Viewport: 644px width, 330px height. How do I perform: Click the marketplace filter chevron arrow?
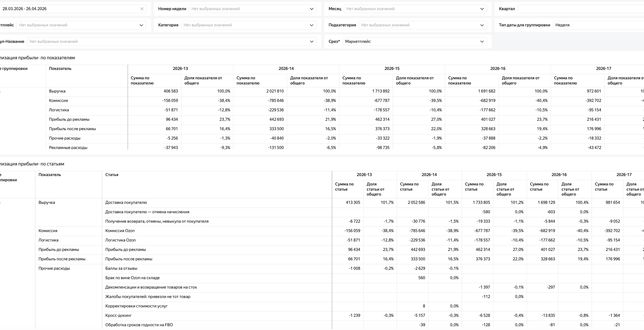click(x=141, y=25)
